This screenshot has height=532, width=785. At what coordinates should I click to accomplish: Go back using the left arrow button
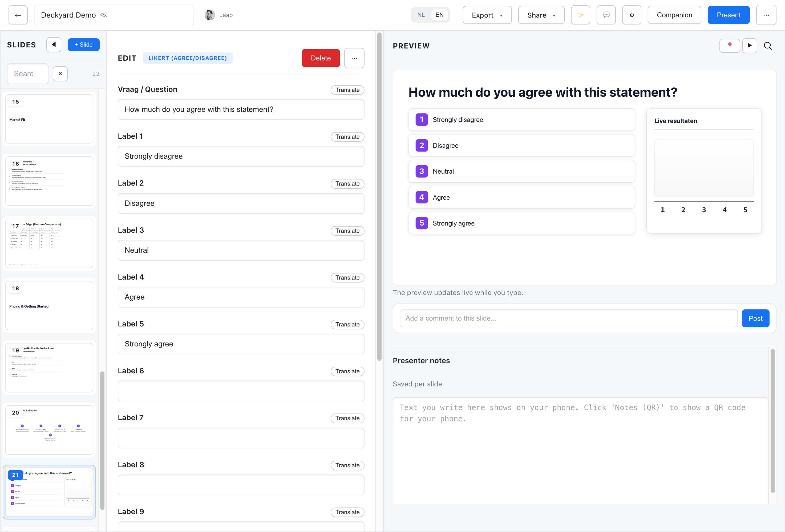point(18,15)
